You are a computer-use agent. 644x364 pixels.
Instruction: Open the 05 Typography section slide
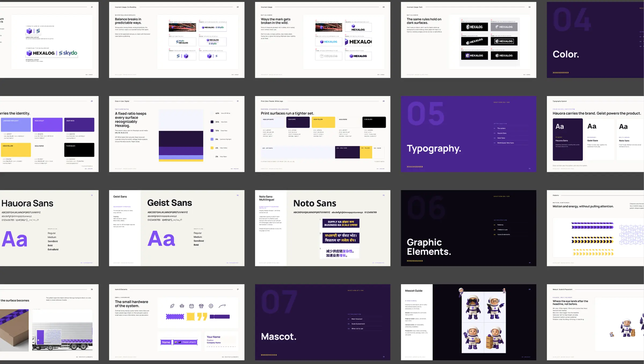click(469, 134)
